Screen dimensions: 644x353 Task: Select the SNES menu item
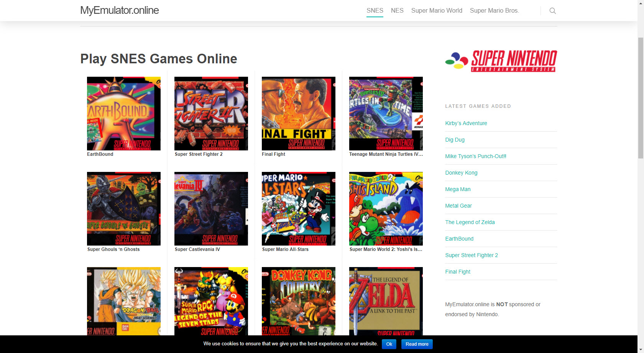tap(375, 11)
